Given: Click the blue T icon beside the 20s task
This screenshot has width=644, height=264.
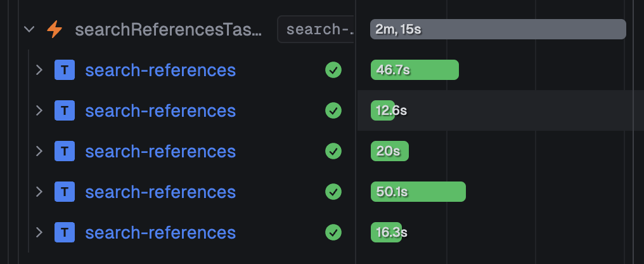Looking at the screenshot, I should pyautogui.click(x=65, y=151).
